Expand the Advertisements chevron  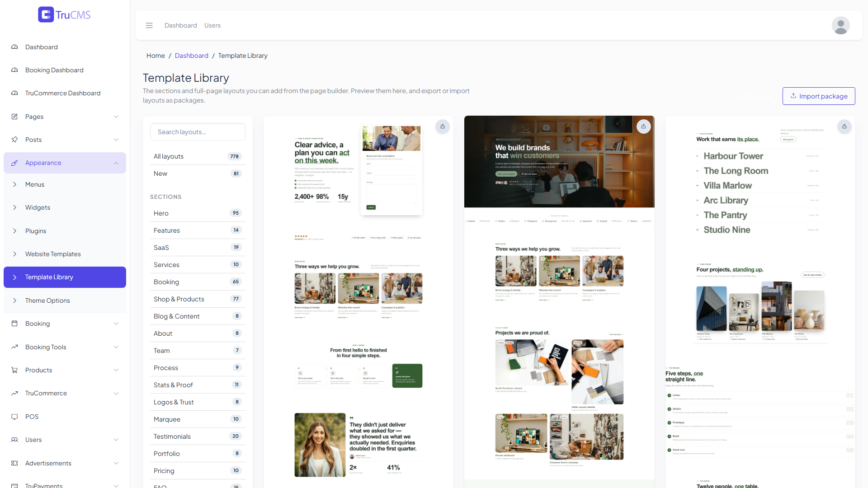click(x=116, y=463)
